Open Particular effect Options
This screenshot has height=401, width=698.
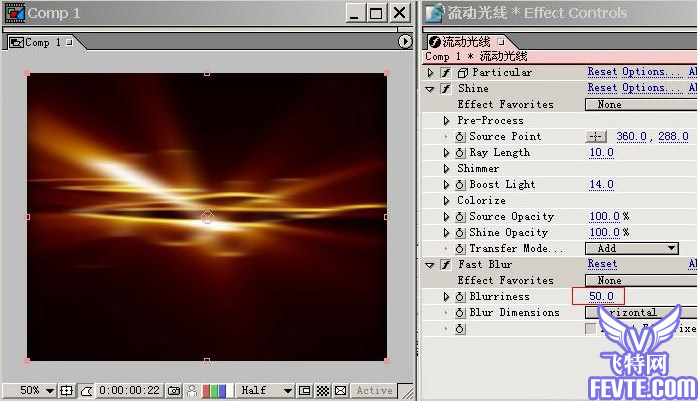point(651,72)
